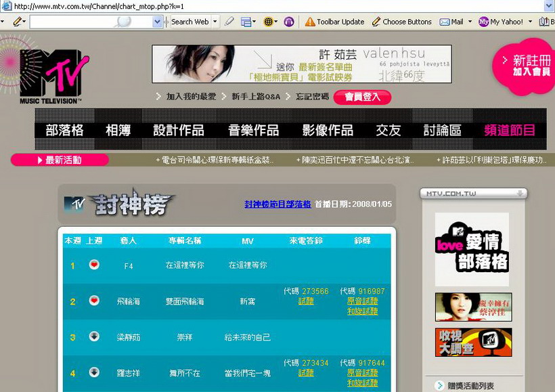Image resolution: width=555 pixels, height=392 pixels.
Task: Click the 收視大調查 banner
Action: [474, 343]
